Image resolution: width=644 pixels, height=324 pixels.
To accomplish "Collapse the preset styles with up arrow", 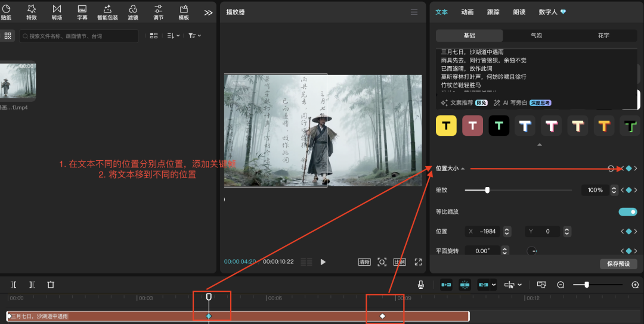I will point(540,144).
